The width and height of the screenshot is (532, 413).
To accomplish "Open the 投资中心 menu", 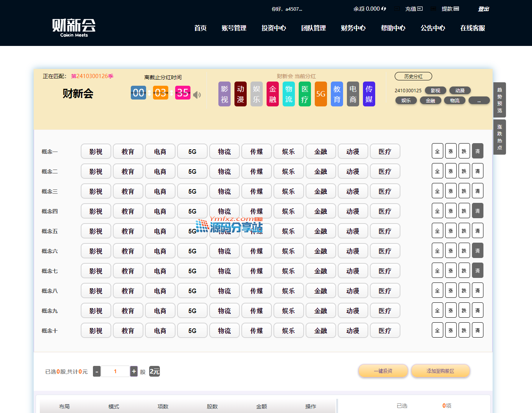I will (x=273, y=28).
